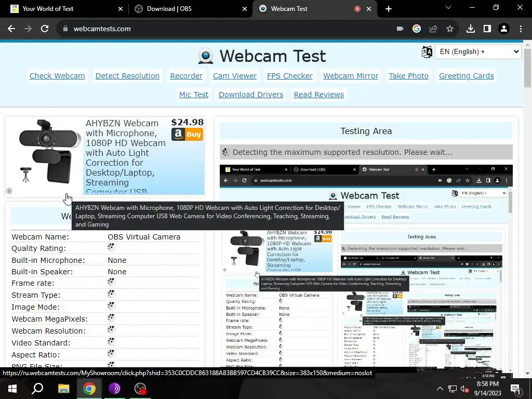Show hidden system tray icons

[440, 389]
